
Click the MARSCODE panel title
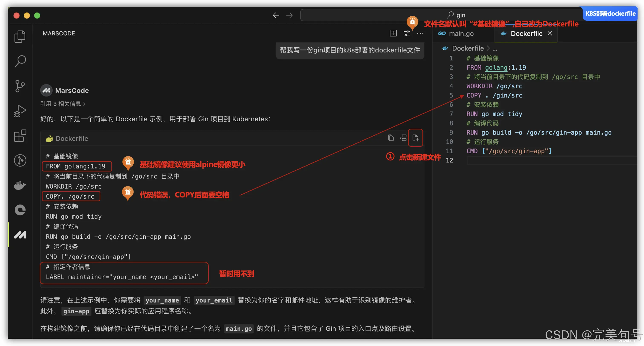coord(59,33)
